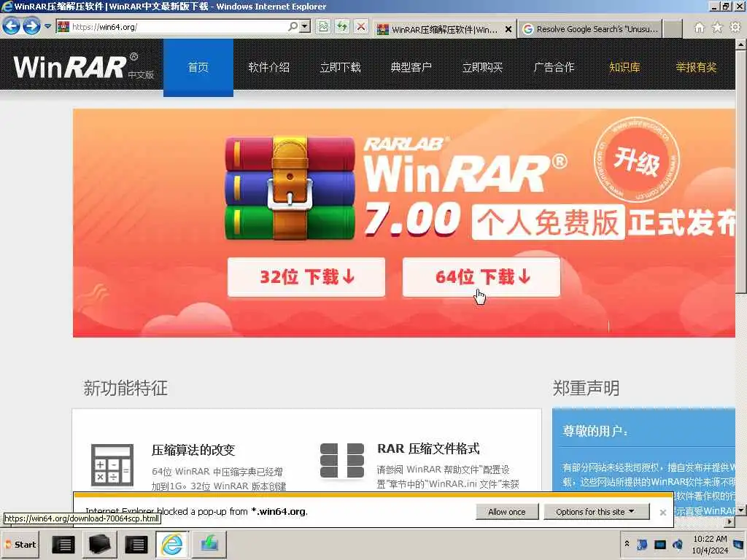747x560 pixels.
Task: Go forward with the browser Forward arrow
Action: click(31, 26)
